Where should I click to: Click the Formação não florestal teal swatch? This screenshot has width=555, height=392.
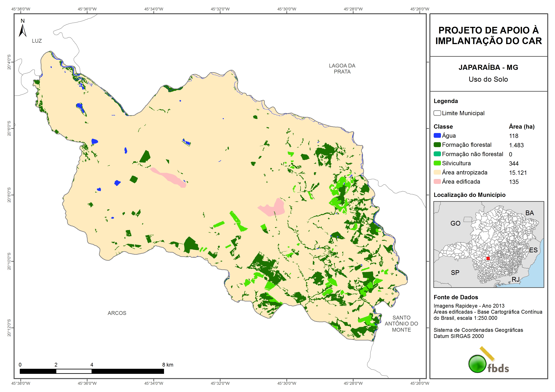(x=437, y=154)
